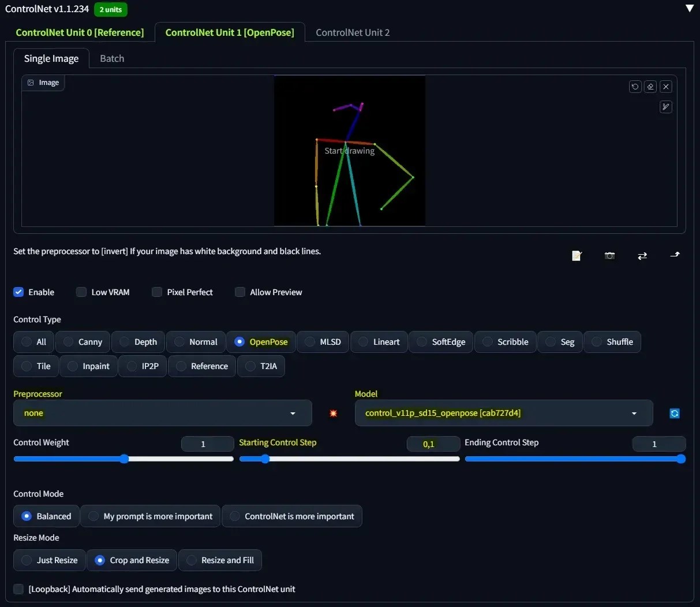Select the IP2P control type

pos(143,366)
